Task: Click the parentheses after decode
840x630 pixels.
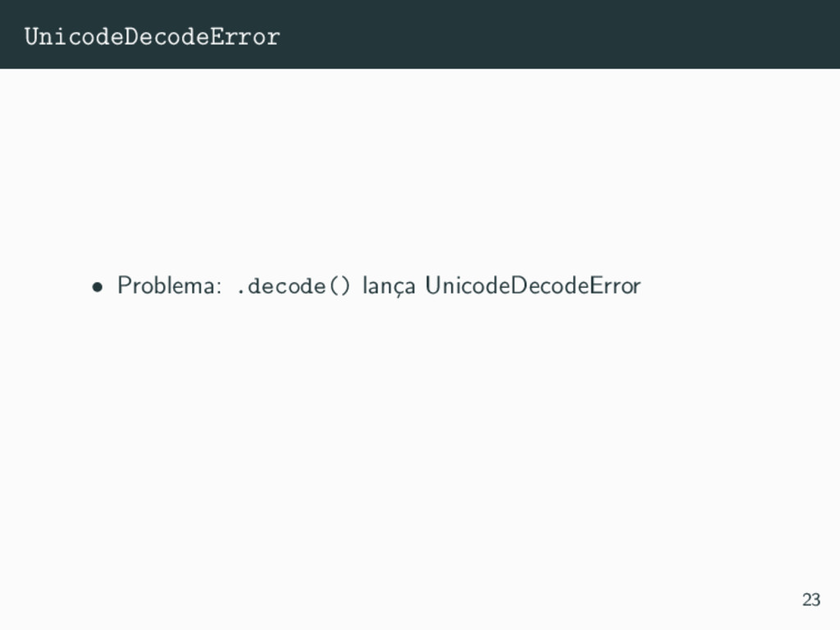Action: click(x=340, y=285)
